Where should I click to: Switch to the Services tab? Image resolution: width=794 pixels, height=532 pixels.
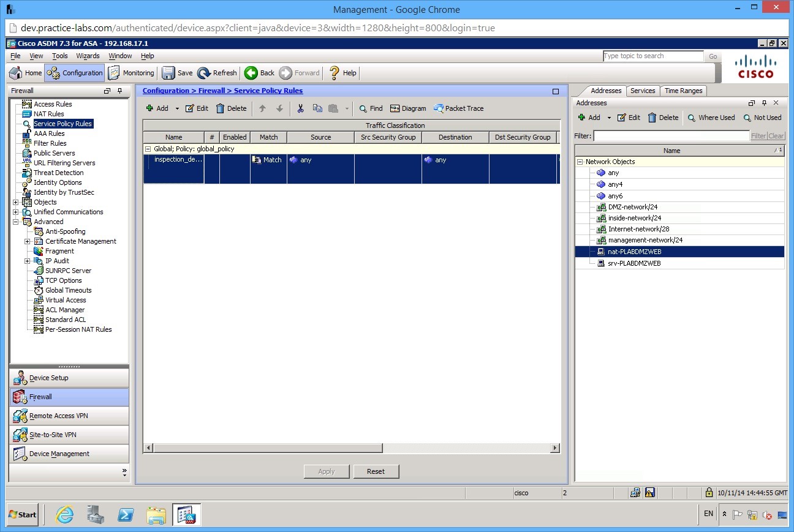tap(643, 90)
